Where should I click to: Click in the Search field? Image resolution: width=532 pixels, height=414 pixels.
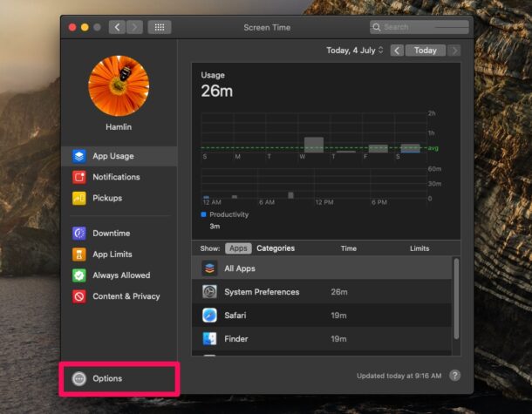[x=423, y=27]
